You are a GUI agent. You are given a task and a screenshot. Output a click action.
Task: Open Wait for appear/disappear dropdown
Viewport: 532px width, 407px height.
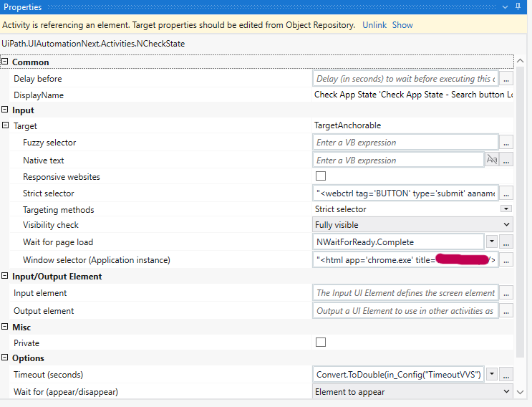pyautogui.click(x=506, y=392)
